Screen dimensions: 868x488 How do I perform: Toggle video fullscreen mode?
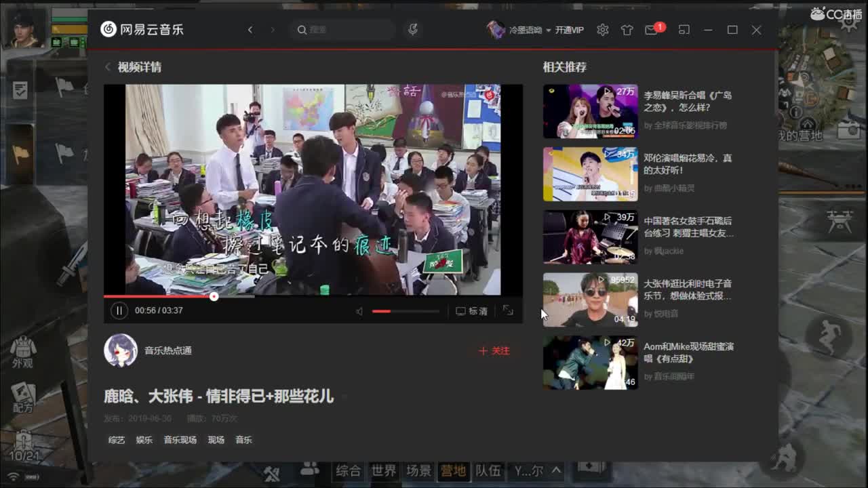click(x=508, y=310)
